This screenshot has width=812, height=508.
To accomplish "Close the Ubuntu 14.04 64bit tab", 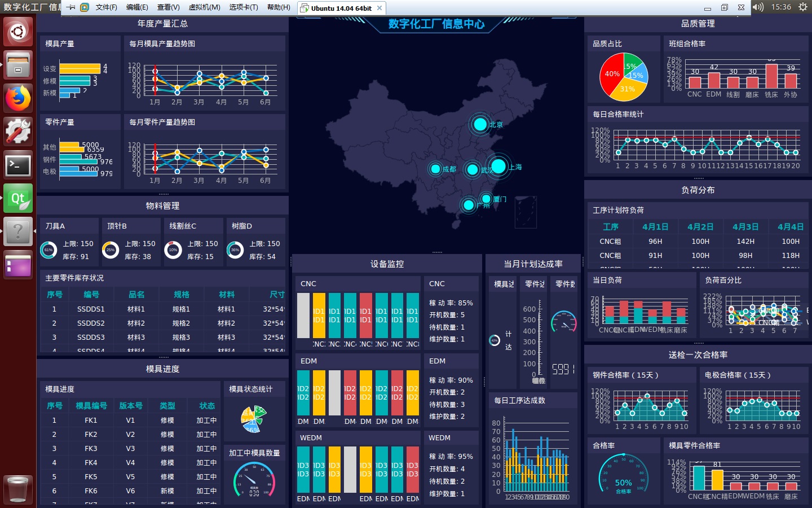I will (x=379, y=8).
